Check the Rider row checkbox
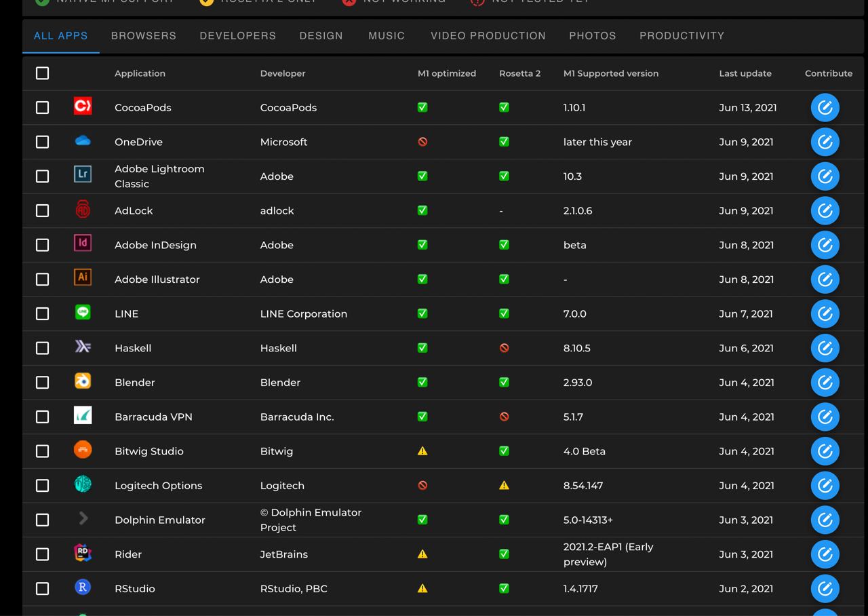868x616 pixels. click(x=42, y=554)
